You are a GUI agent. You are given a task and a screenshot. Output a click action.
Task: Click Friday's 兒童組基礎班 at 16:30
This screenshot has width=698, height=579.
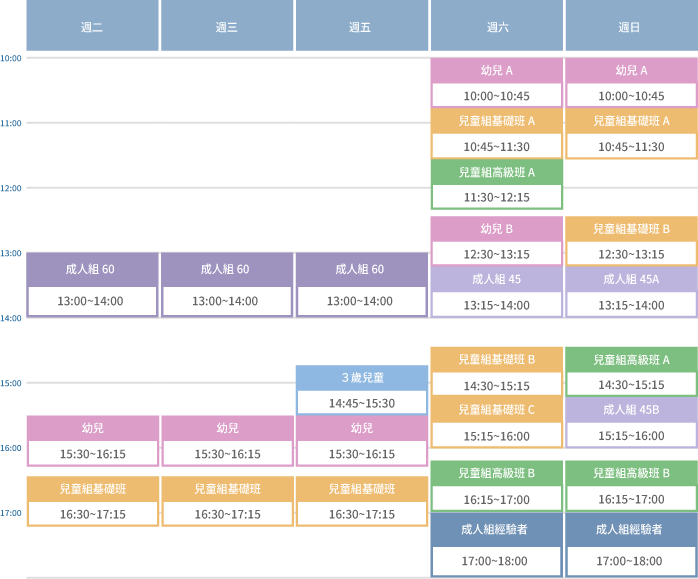[361, 501]
